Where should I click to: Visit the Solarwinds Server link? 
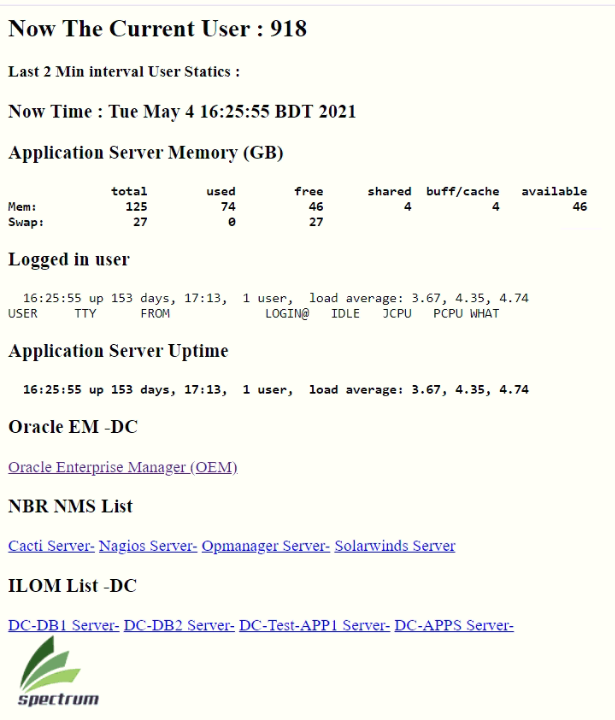pyautogui.click(x=394, y=546)
